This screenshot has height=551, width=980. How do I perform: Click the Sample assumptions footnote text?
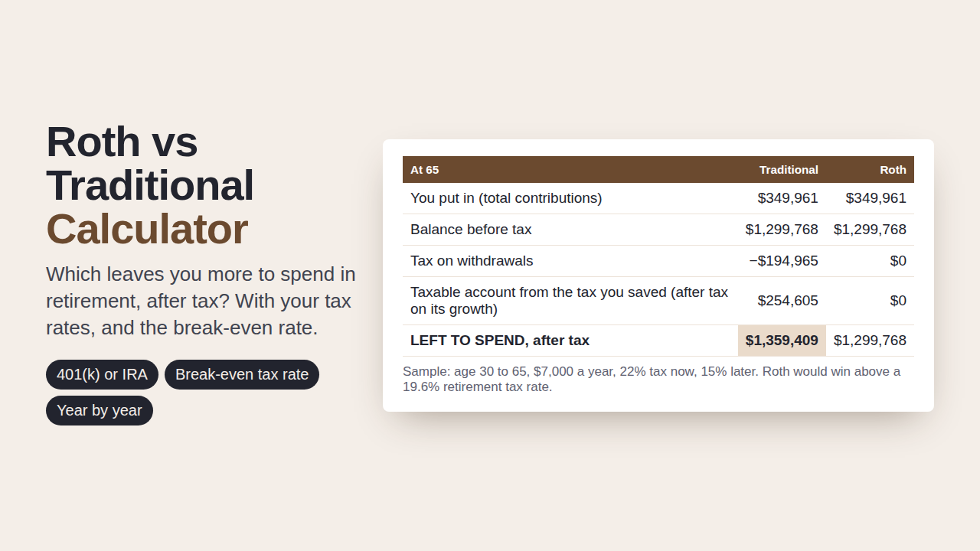point(652,379)
